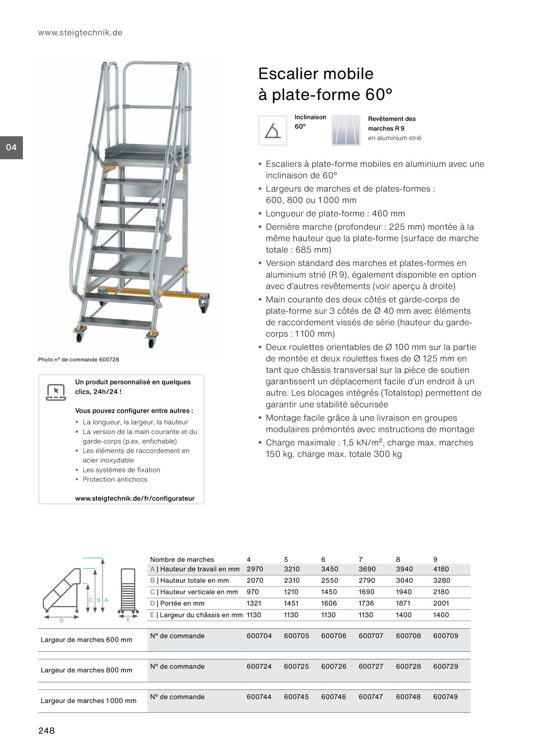The height and width of the screenshot is (756, 534).
Task: Click row label 'C | Hauteur verticale en mm'
Action: pos(194,592)
